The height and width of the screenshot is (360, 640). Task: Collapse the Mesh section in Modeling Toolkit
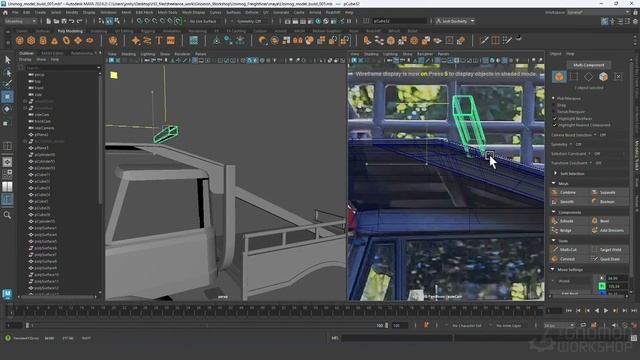click(554, 183)
